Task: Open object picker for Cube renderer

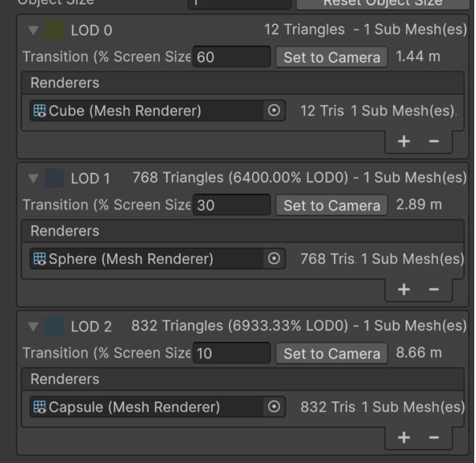Action: (x=274, y=111)
